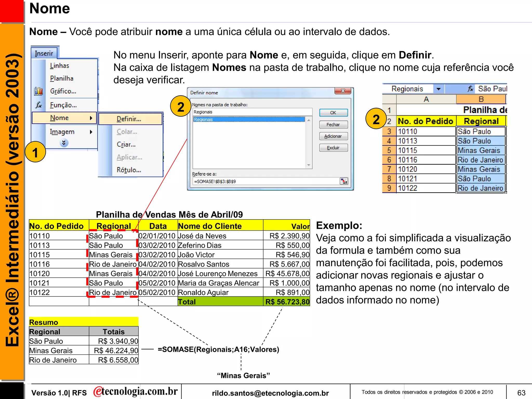Click cell 10115 in column A
Image resolution: width=532 pixels, height=399 pixels.
point(426,150)
